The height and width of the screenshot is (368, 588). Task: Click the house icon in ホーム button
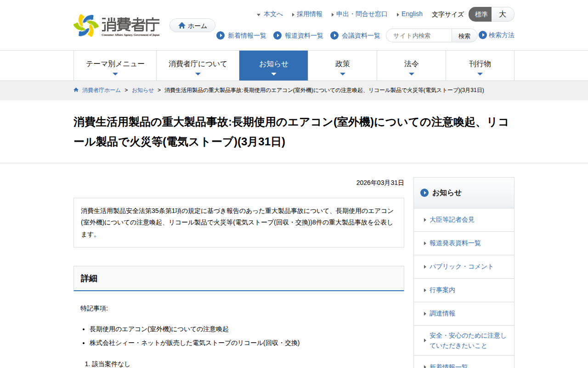coord(182,26)
